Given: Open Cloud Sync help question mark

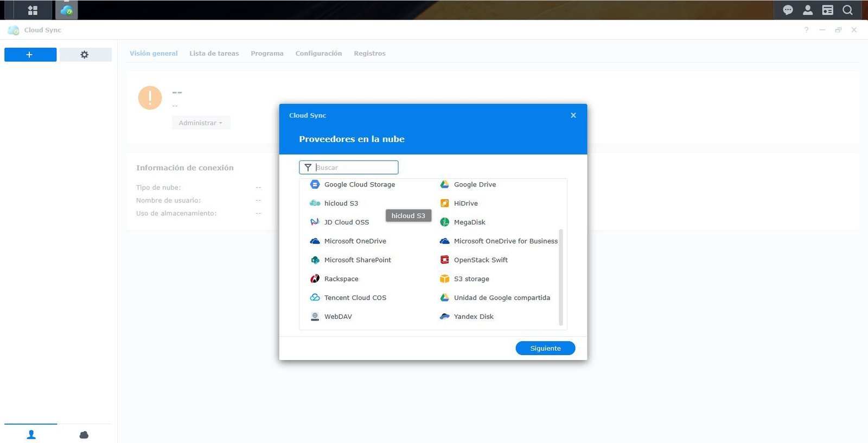Looking at the screenshot, I should point(806,30).
